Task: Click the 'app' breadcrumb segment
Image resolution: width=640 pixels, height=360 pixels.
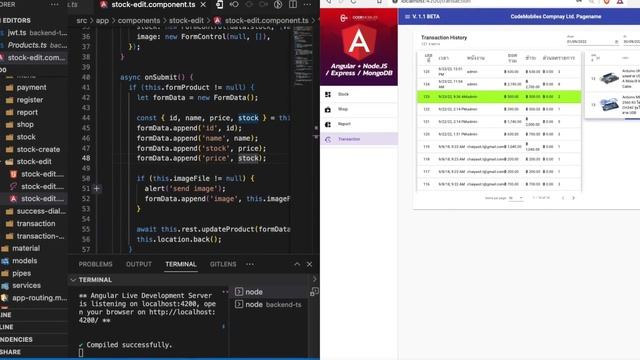Action: 102,20
